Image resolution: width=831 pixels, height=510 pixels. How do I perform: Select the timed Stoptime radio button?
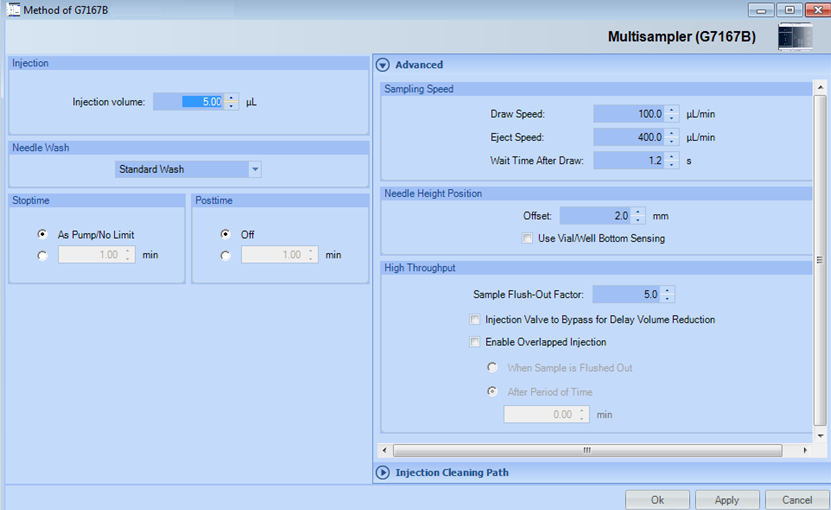(42, 255)
